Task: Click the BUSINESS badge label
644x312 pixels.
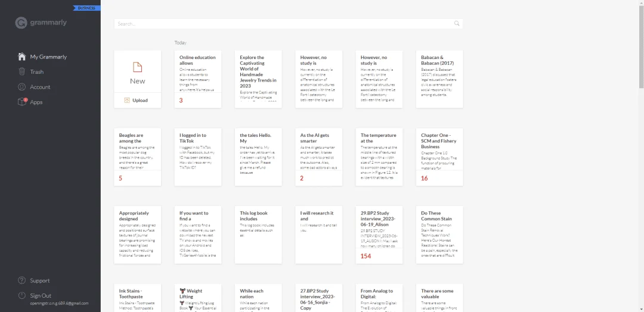Action: pyautogui.click(x=86, y=8)
